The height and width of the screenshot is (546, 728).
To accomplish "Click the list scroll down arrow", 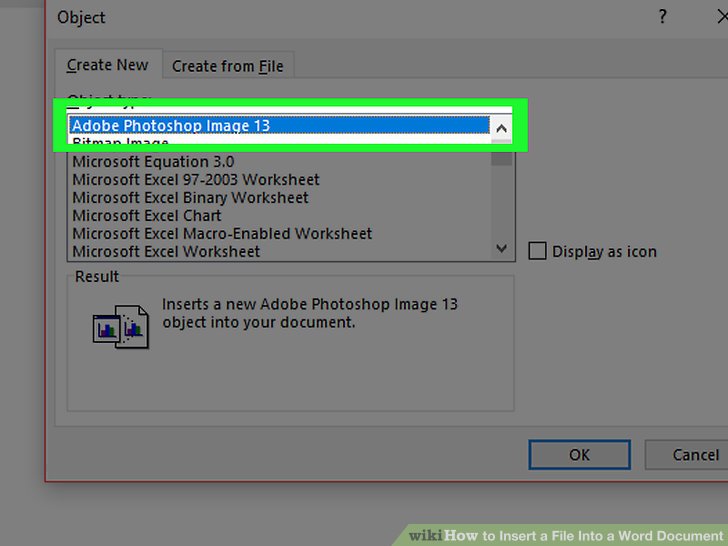I will (501, 248).
